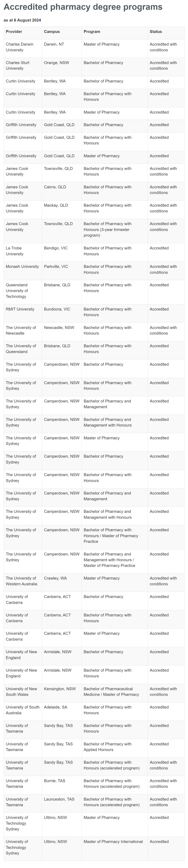Click the Monash University provider cell
Viewport: 188px width, 868px height.
(22, 267)
